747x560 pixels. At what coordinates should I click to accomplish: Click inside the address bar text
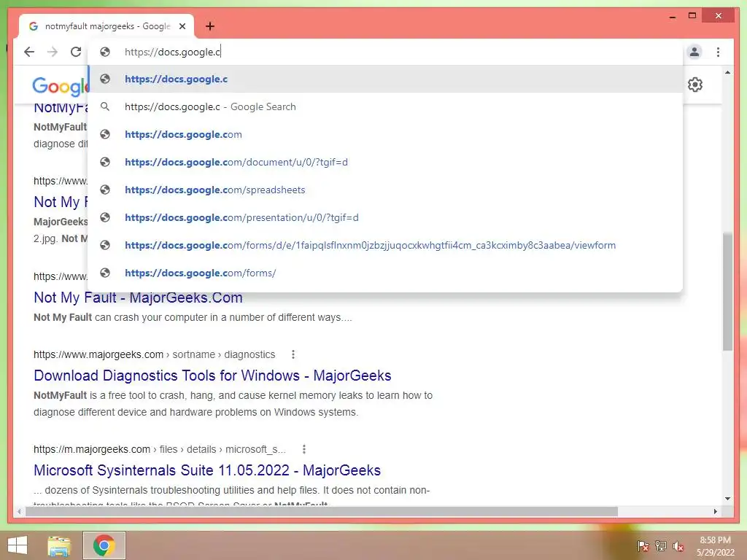click(172, 52)
